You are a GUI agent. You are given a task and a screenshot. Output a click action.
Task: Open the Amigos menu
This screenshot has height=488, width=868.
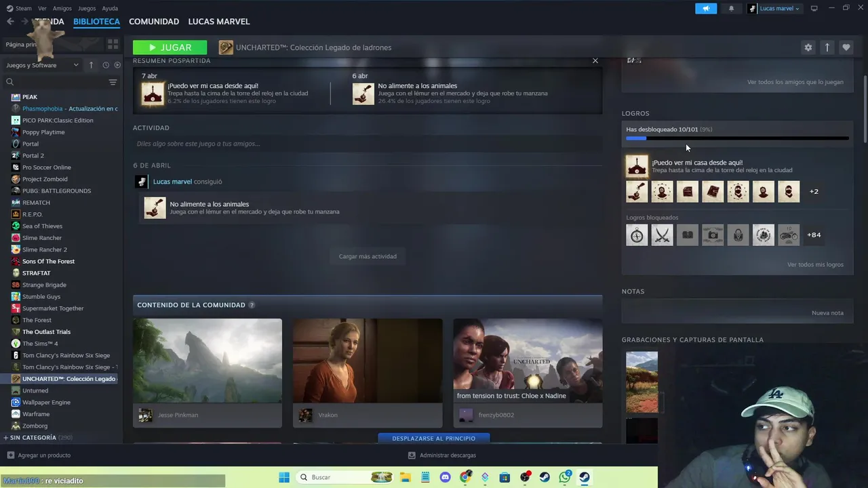click(x=62, y=8)
